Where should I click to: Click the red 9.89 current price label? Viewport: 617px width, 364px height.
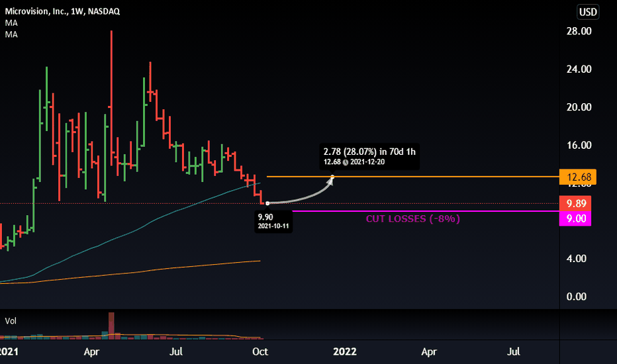point(575,203)
